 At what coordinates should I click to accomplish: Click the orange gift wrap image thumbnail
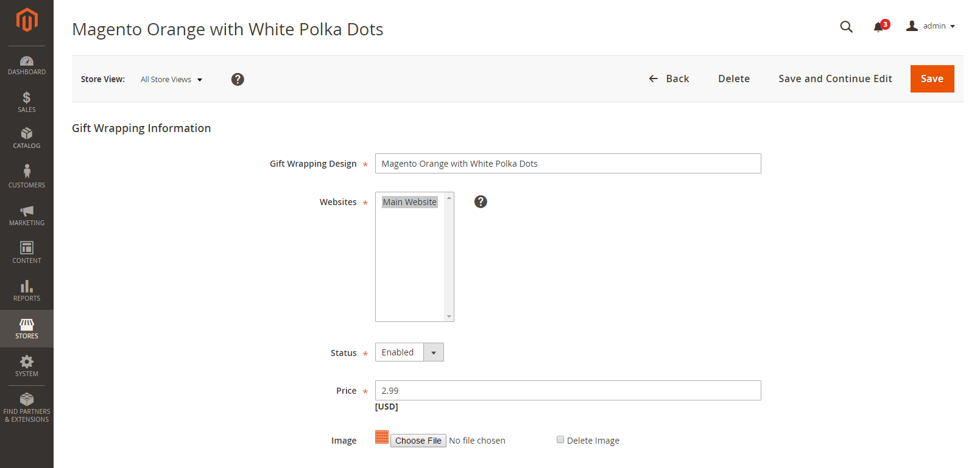click(x=382, y=437)
